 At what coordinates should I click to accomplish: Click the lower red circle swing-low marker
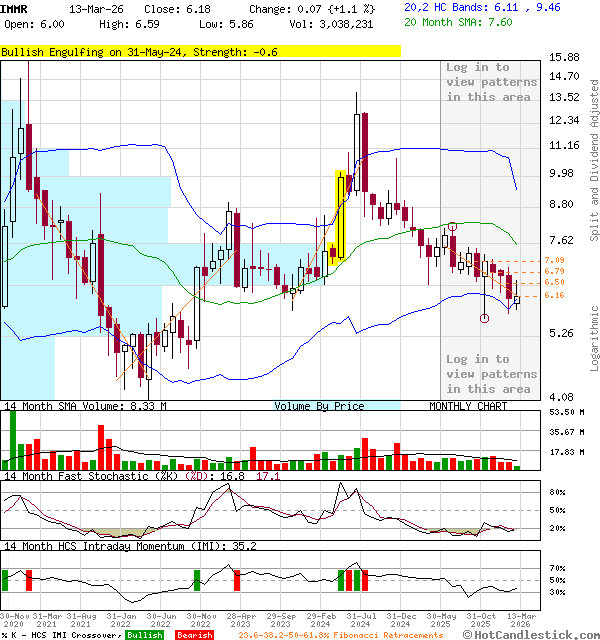pyautogui.click(x=485, y=318)
